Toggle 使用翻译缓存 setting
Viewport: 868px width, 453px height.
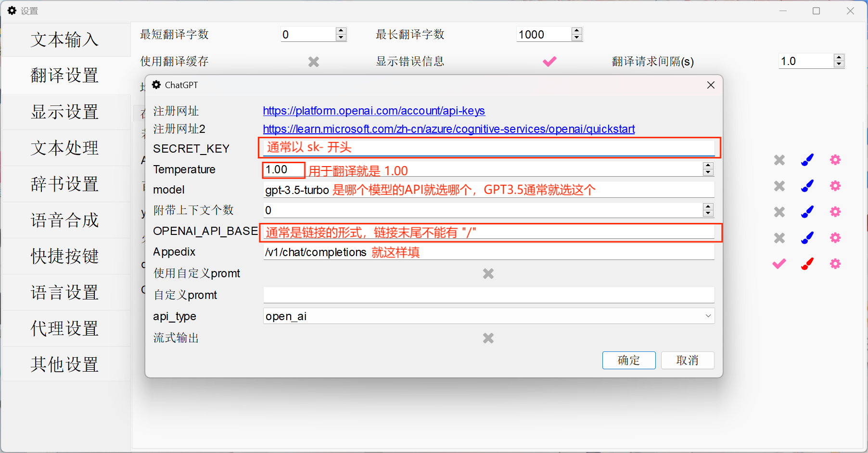tap(313, 62)
